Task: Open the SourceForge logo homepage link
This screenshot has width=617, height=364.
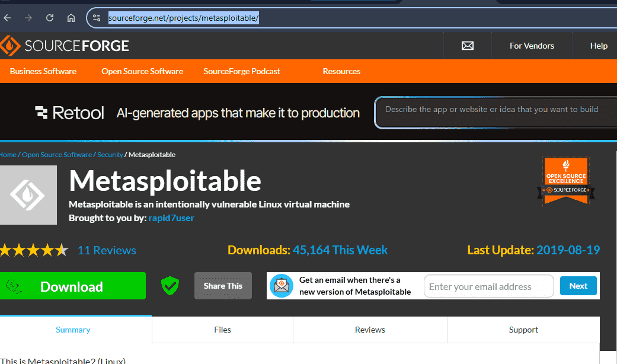Action: click(x=65, y=46)
